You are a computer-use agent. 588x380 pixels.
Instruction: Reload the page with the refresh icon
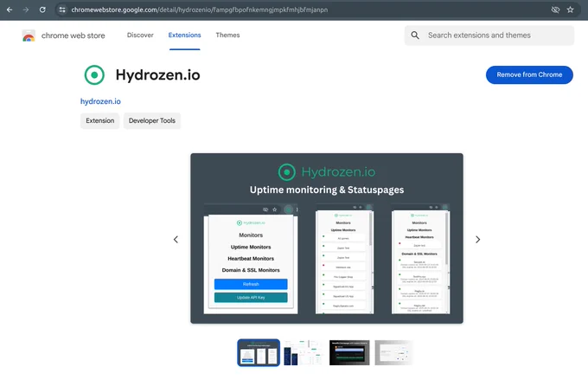pos(42,10)
